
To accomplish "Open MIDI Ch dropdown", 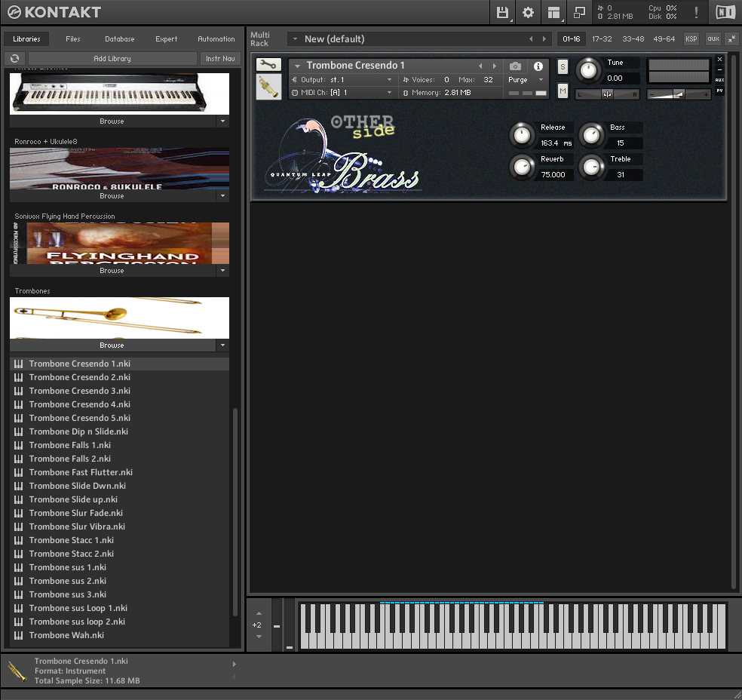I will [389, 92].
